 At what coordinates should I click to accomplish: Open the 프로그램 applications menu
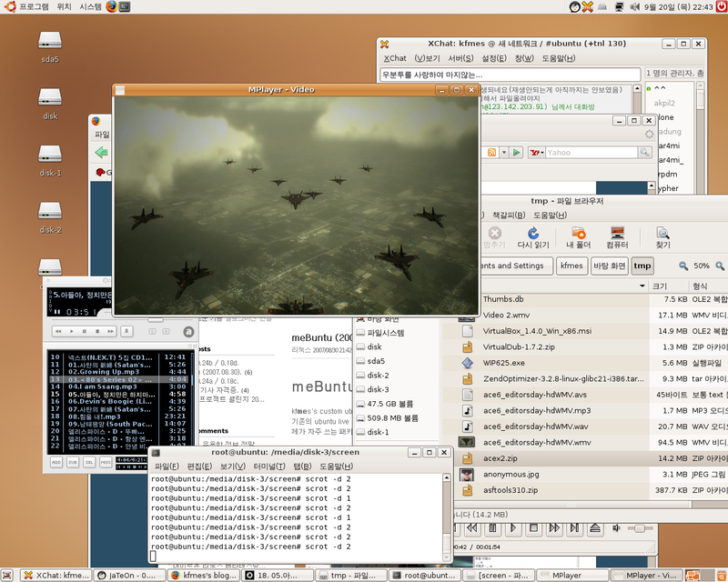point(34,6)
